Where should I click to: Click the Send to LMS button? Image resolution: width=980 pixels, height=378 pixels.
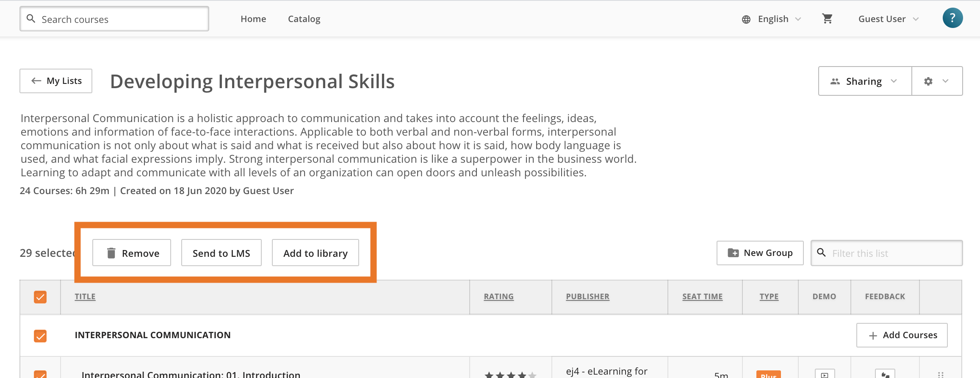221,253
